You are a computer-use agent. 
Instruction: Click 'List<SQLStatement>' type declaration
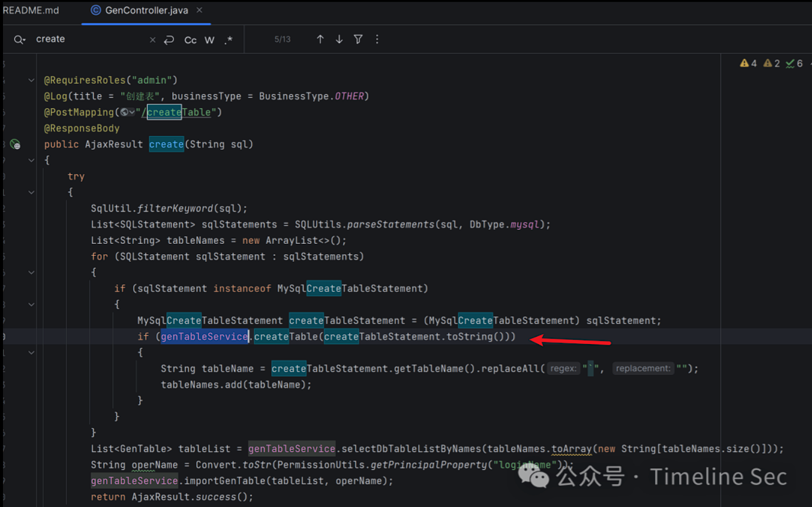(x=143, y=225)
